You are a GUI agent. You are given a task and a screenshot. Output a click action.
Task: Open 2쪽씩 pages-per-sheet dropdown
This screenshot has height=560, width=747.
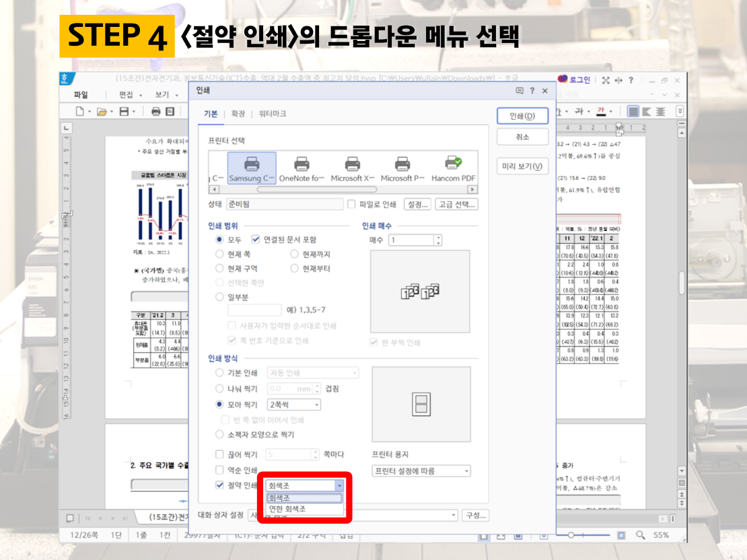[x=293, y=405]
